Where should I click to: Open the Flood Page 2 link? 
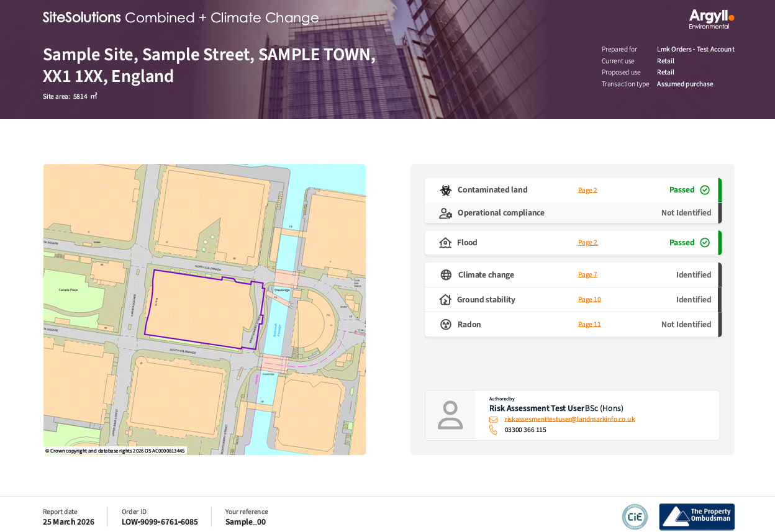(587, 243)
